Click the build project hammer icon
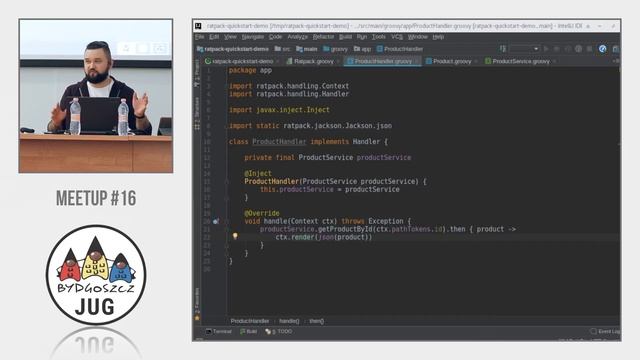640x360 pixels. coord(502,49)
